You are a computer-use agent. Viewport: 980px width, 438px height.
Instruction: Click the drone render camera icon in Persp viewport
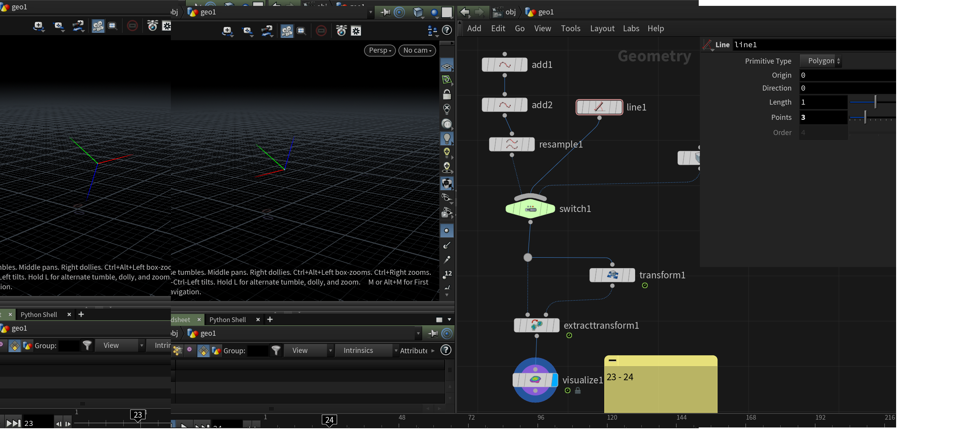pyautogui.click(x=341, y=30)
